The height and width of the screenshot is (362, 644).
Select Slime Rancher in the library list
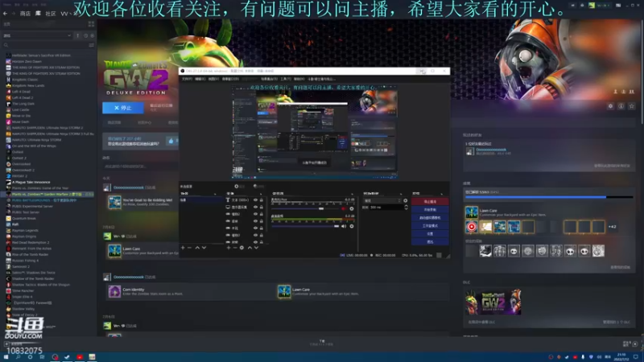[x=23, y=290]
